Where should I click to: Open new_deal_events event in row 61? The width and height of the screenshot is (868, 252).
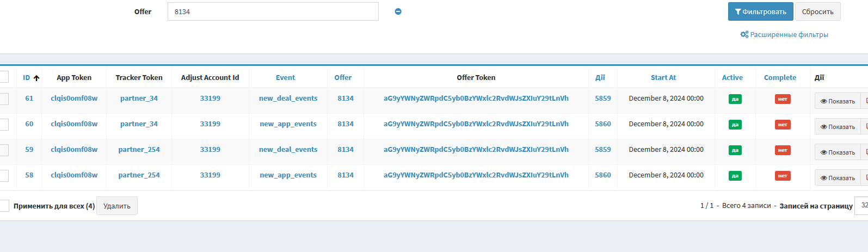[x=288, y=99]
